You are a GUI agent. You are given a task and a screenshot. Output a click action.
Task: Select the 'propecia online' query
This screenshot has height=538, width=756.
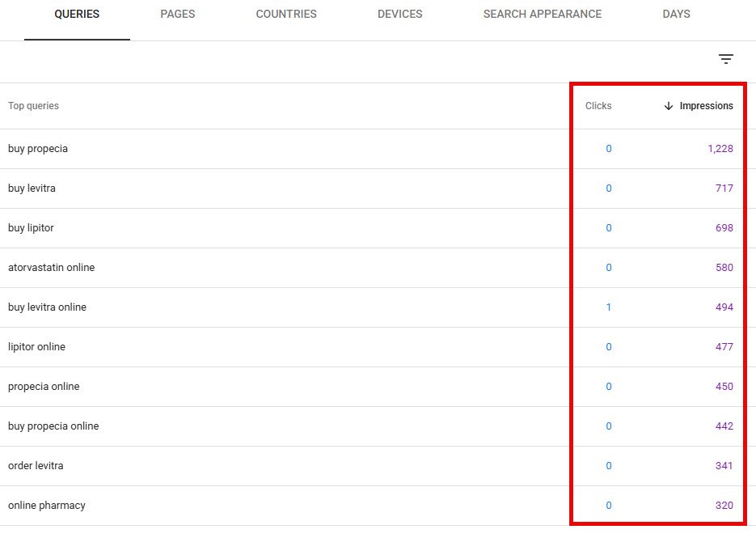tap(44, 386)
